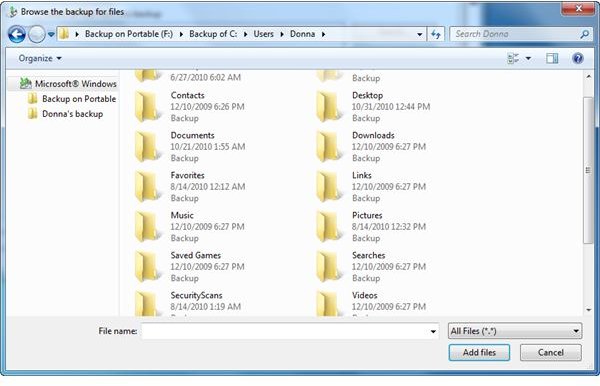Select 'Users' breadcrumb segment

click(x=263, y=34)
